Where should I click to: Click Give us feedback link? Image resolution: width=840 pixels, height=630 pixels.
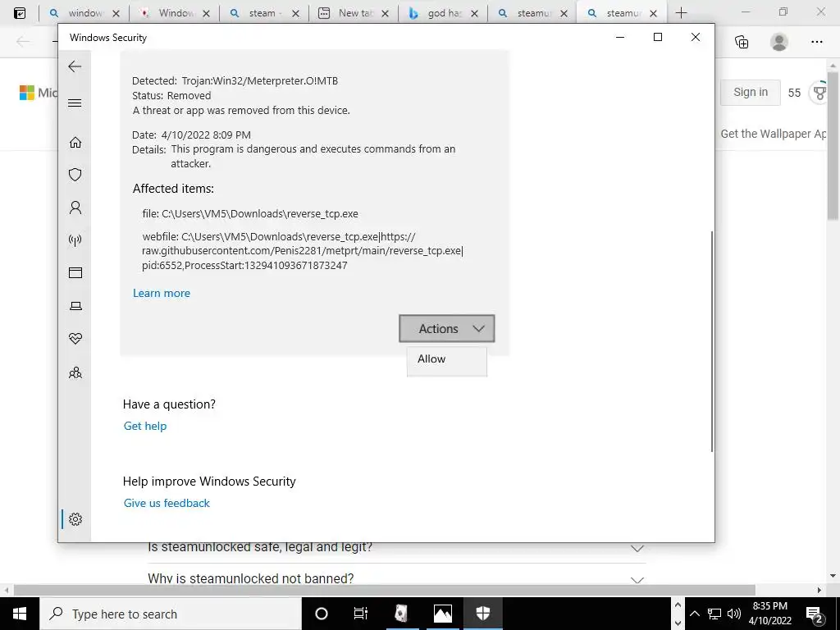(167, 503)
